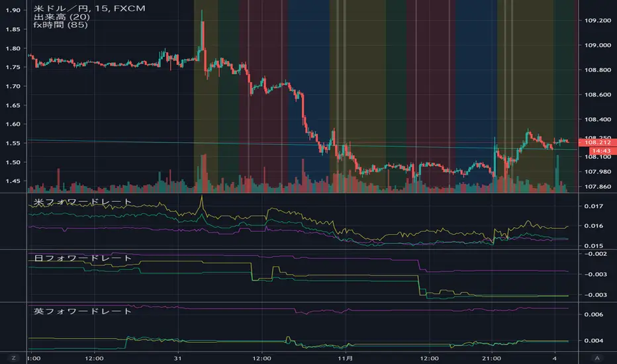Click the -0.002 axis value in 日 pane
The height and width of the screenshot is (364, 617).
(x=594, y=254)
